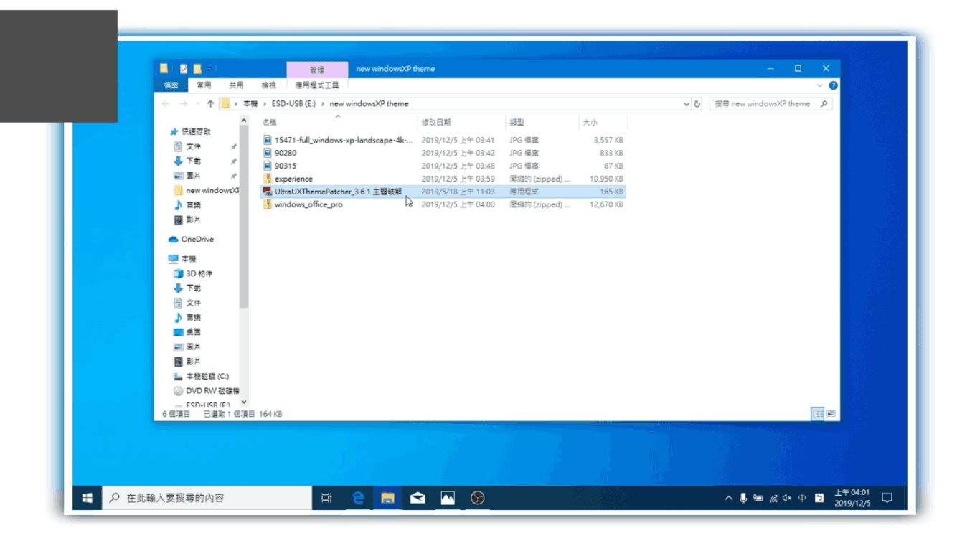
Task: Open the Mail app from taskbar
Action: pyautogui.click(x=418, y=498)
